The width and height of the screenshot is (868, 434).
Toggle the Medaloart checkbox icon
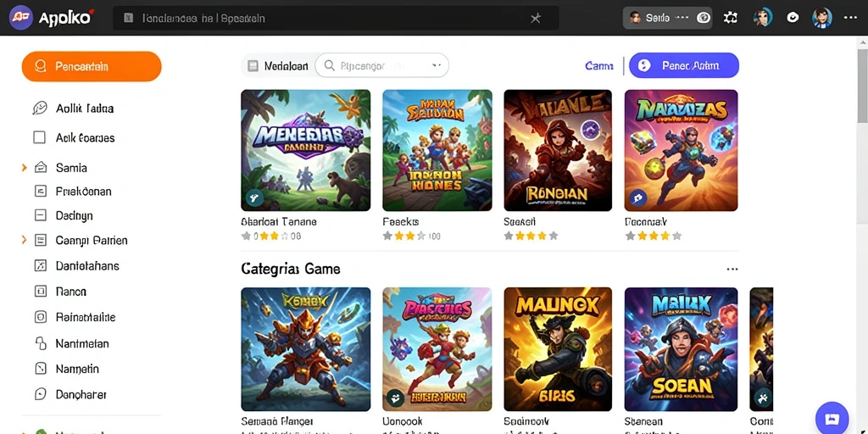point(253,66)
